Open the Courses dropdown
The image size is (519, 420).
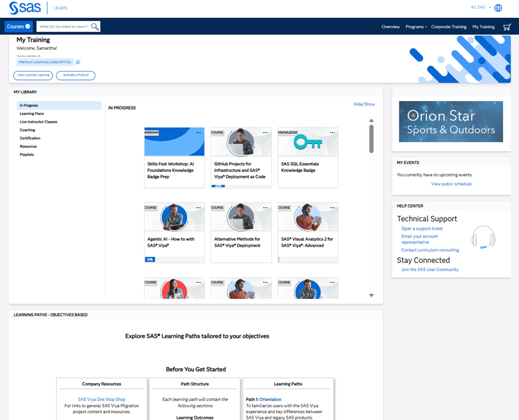point(18,27)
